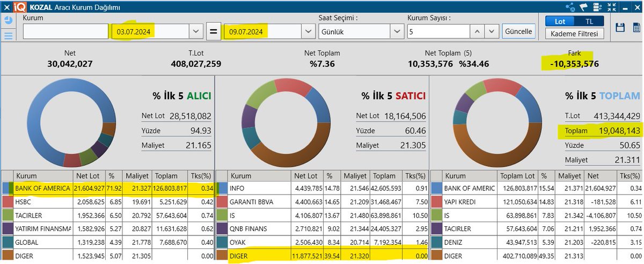Click green swatch beside TACIRLER buyer row
644x264 pixels.
coord(7,215)
